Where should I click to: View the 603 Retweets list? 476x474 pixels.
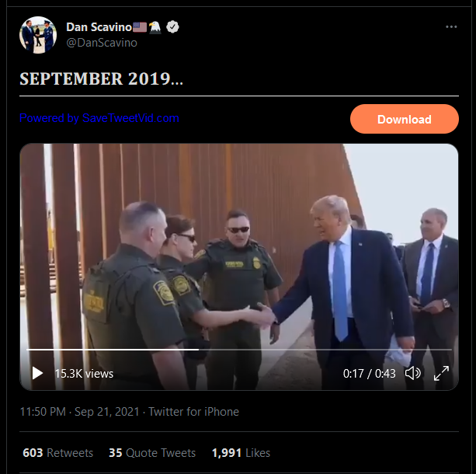pos(58,453)
